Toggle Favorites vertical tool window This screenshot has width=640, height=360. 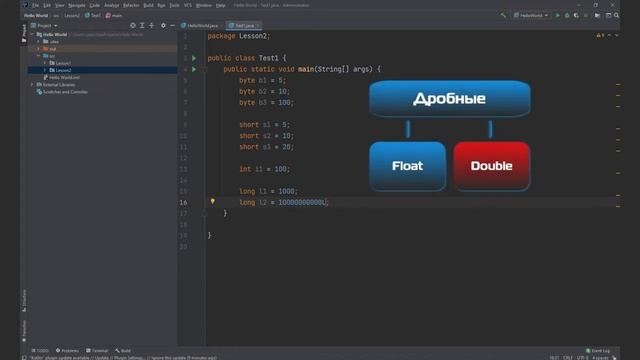[24, 331]
